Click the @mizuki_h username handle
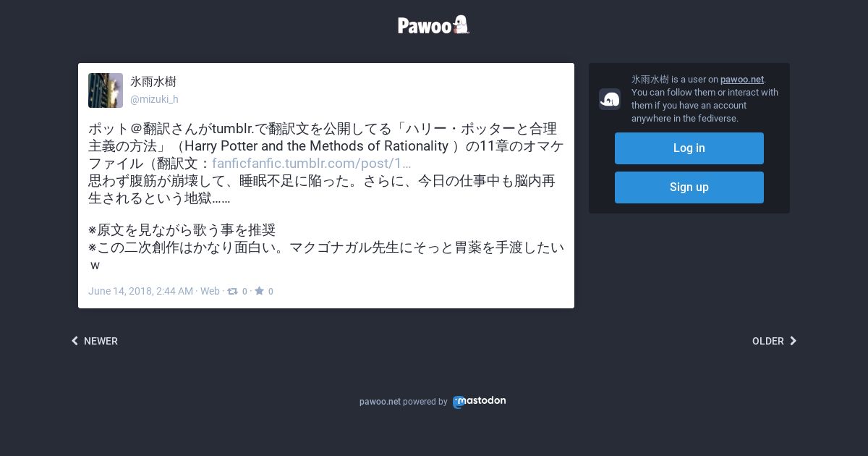 (x=154, y=99)
